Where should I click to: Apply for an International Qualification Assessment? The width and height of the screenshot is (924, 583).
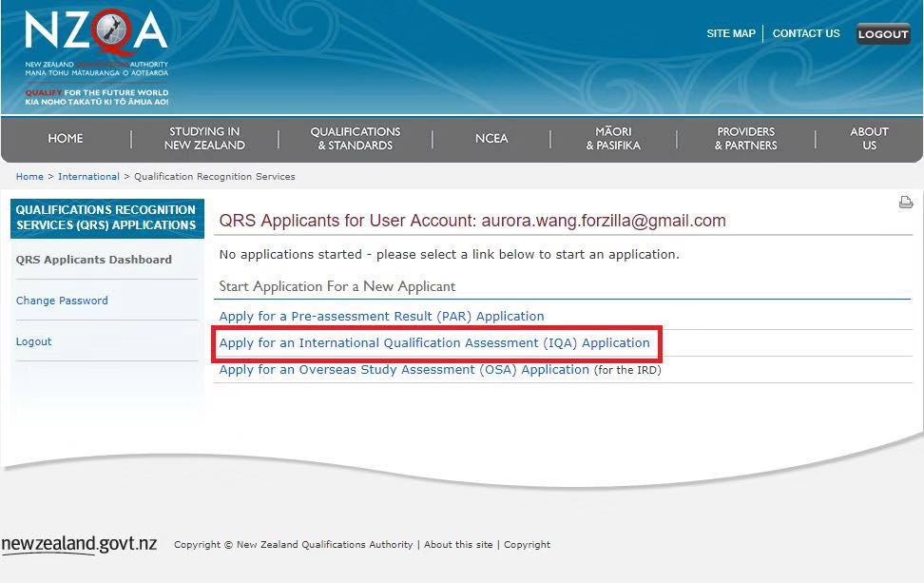[434, 343]
